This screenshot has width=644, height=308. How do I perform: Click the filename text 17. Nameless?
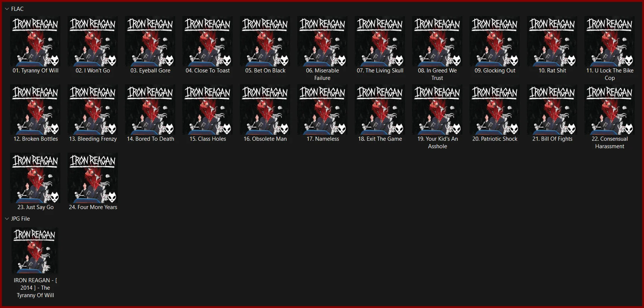click(x=323, y=139)
